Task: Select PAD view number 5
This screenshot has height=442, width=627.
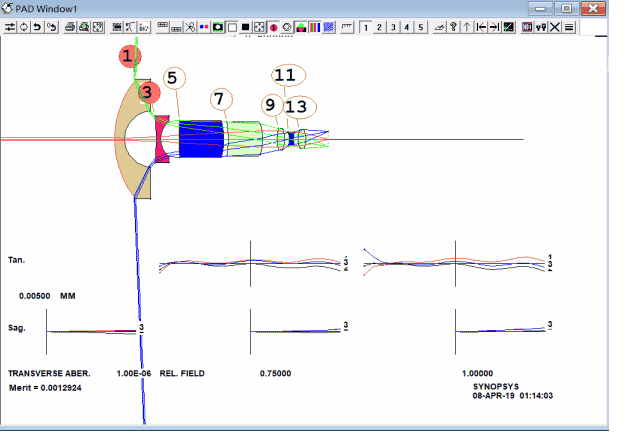Action: pyautogui.click(x=421, y=27)
